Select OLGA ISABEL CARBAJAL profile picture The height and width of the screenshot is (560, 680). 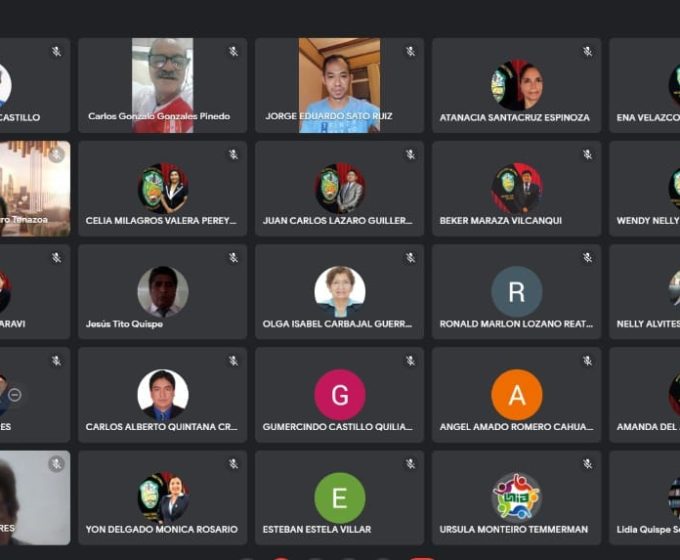(x=340, y=291)
